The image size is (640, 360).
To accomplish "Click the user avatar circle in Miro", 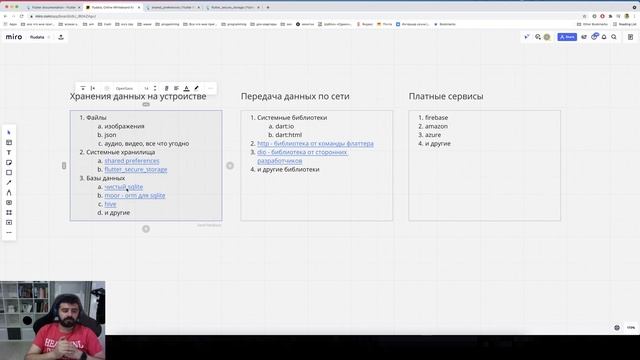I will (x=547, y=37).
